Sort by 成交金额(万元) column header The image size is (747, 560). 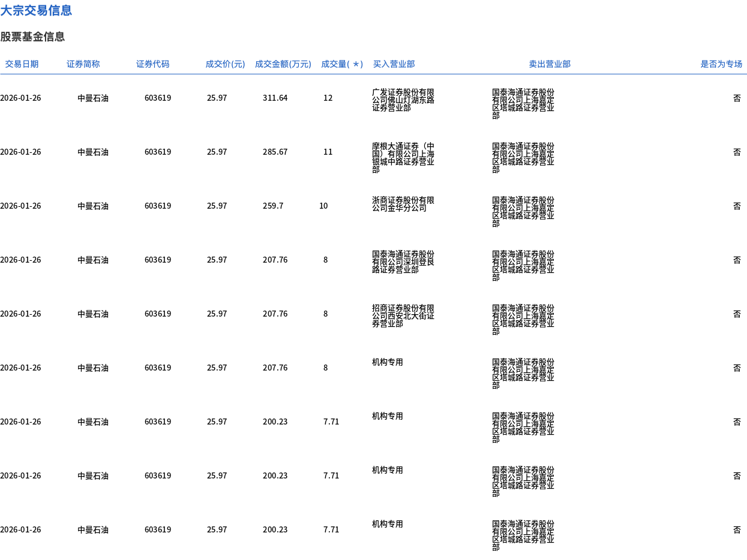(283, 64)
